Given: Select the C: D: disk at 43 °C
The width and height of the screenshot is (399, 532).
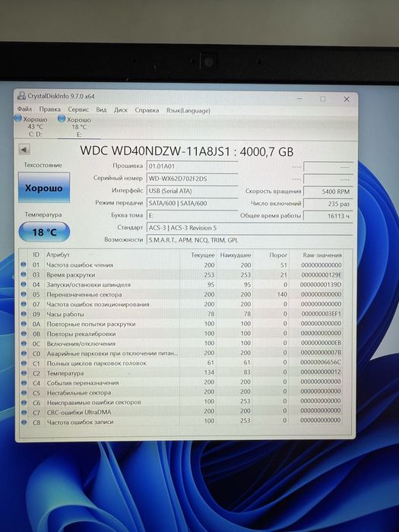Looking at the screenshot, I should coord(31,127).
